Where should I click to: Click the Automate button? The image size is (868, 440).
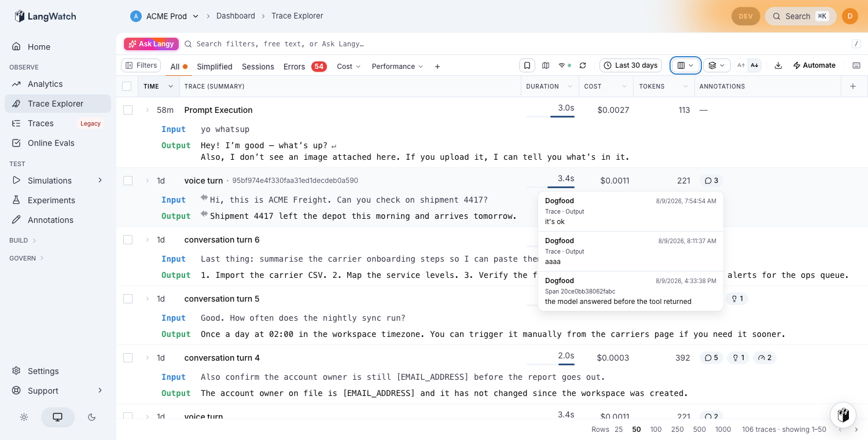(814, 65)
